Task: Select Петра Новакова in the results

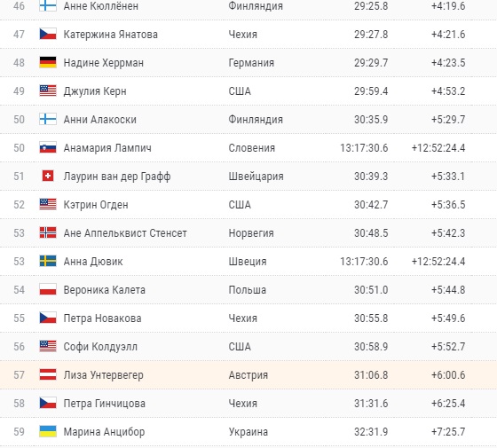Action: [102, 318]
